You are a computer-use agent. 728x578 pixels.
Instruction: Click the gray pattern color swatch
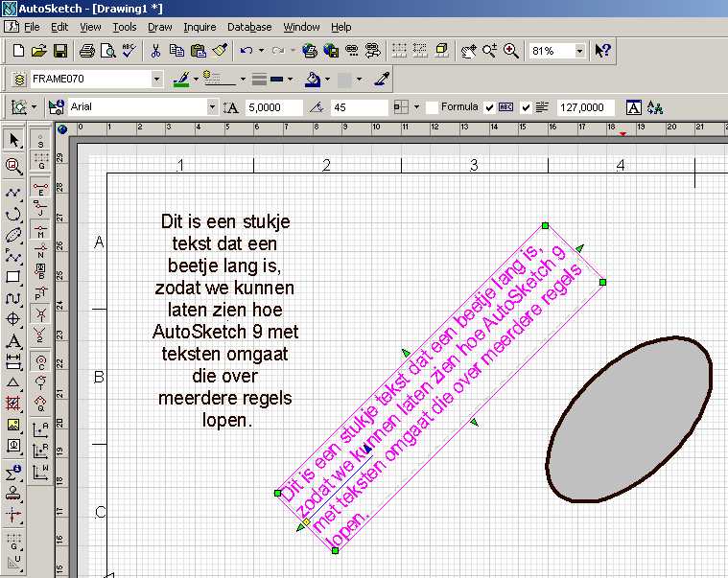point(344,81)
